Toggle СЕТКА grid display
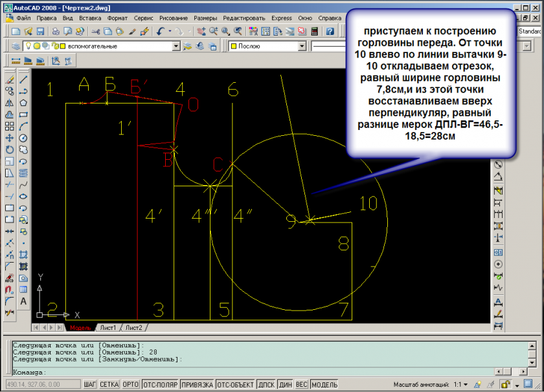Image resolution: width=544 pixels, height=392 pixels. 109,384
